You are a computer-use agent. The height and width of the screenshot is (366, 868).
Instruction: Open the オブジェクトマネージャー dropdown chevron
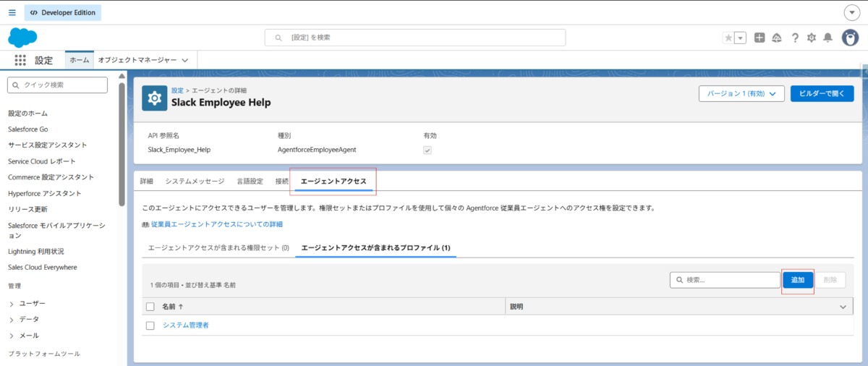pyautogui.click(x=185, y=61)
